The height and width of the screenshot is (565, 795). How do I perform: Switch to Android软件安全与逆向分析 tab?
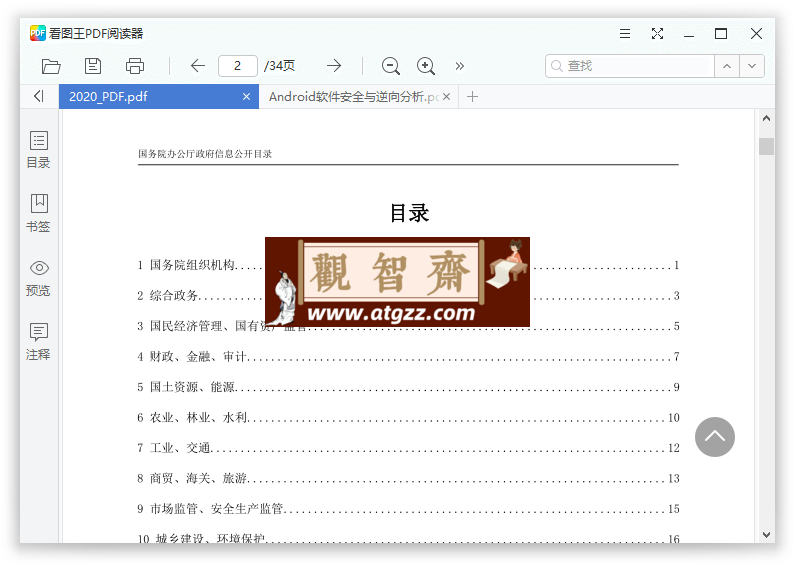click(x=358, y=96)
